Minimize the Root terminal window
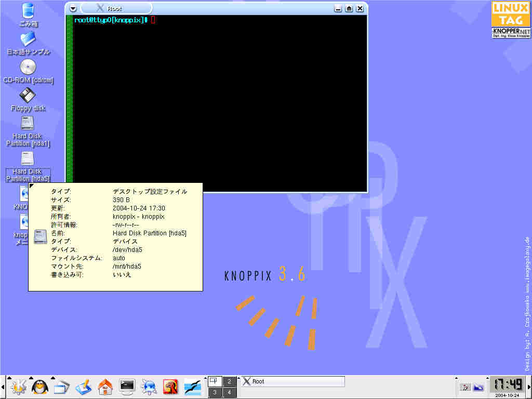 pyautogui.click(x=338, y=8)
